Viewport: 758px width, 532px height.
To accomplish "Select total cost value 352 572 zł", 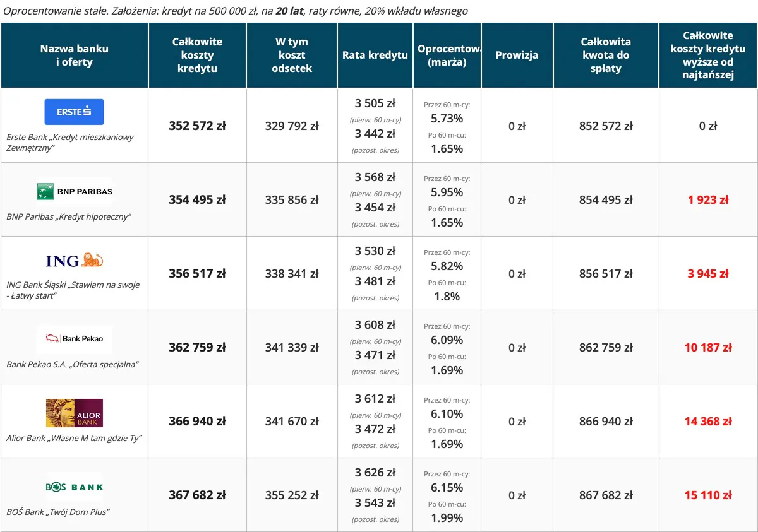I will coord(197,126).
